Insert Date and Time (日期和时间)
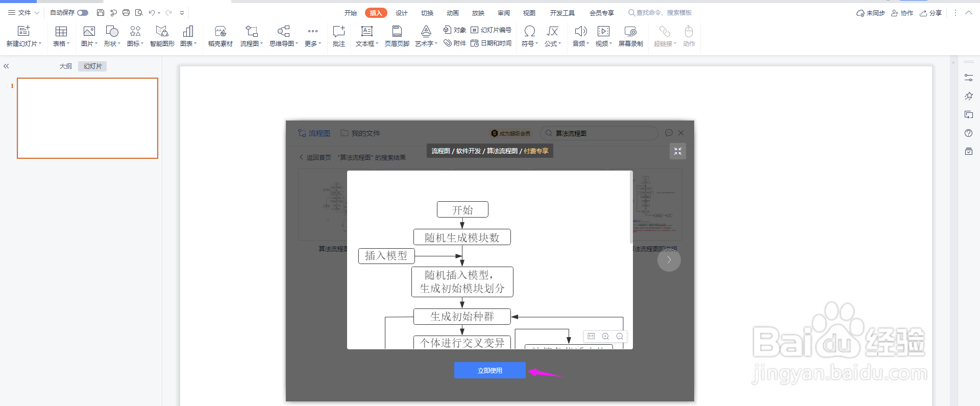980x406 pixels. 491,43
